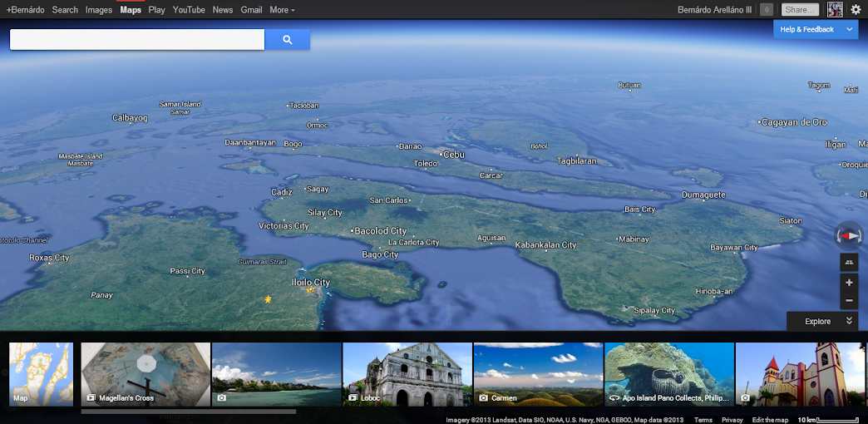Open the Apo Island Pano Collects thumbnail
Viewport: 868px width, 424px height.
coord(668,374)
